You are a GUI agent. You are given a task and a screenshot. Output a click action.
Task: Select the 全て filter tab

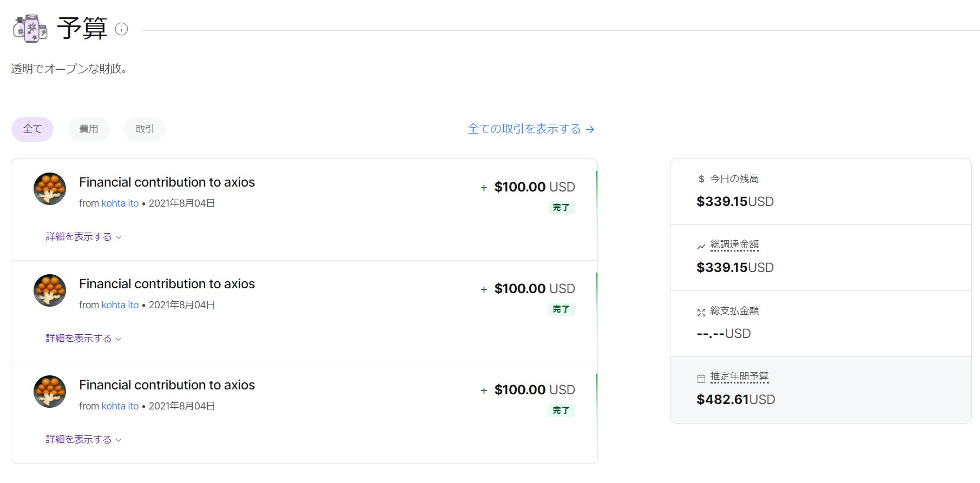[x=32, y=129]
